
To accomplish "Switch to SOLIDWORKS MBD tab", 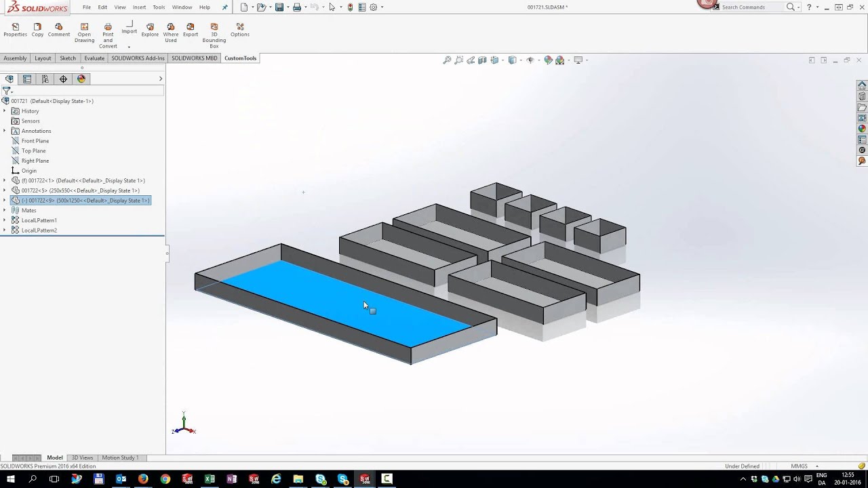I will click(195, 58).
